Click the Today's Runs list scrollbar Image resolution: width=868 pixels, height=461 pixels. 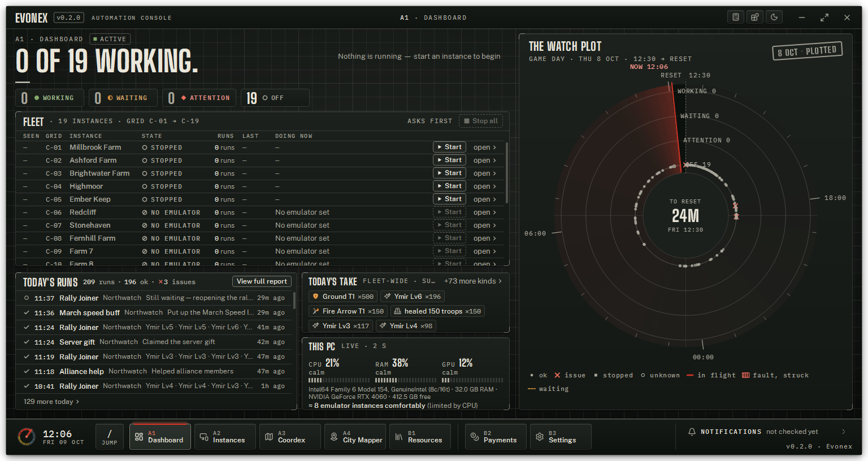294,300
